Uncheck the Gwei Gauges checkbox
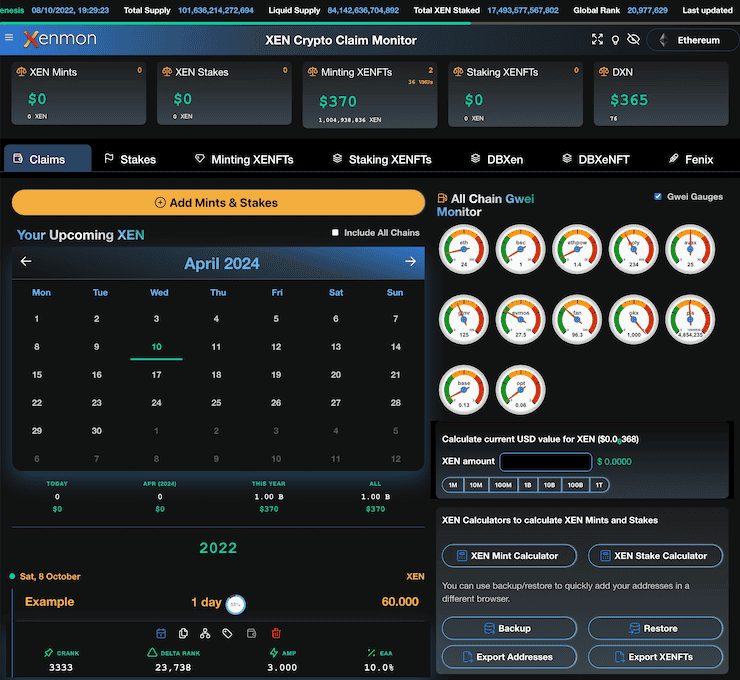740x680 pixels. click(x=657, y=197)
